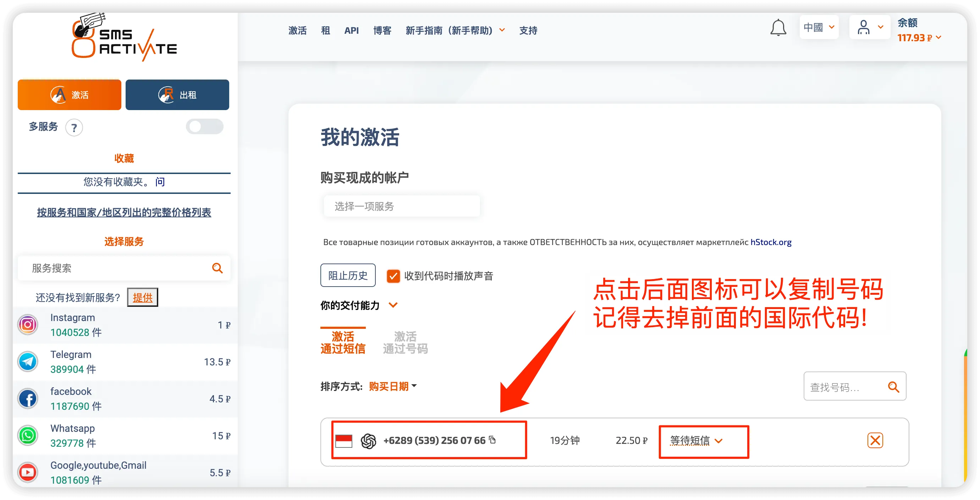Choose the Whatsapp service icon
Screen dimensions: 980x500
pyautogui.click(x=28, y=435)
